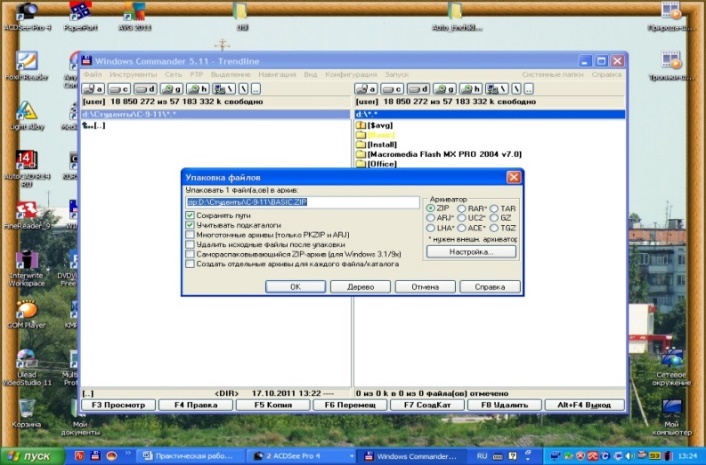Open network neighborhood in the right panel drive bar

tap(496, 89)
